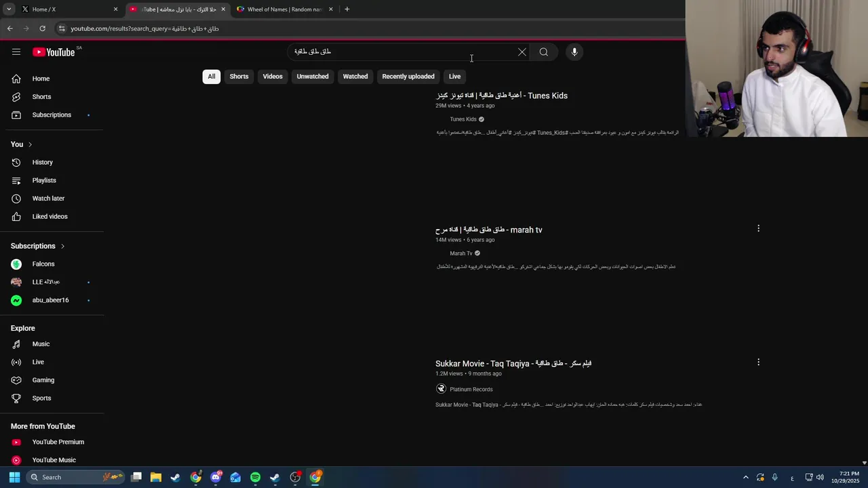The height and width of the screenshot is (488, 868).
Task: Filter results by Unwatched chip
Action: click(313, 77)
